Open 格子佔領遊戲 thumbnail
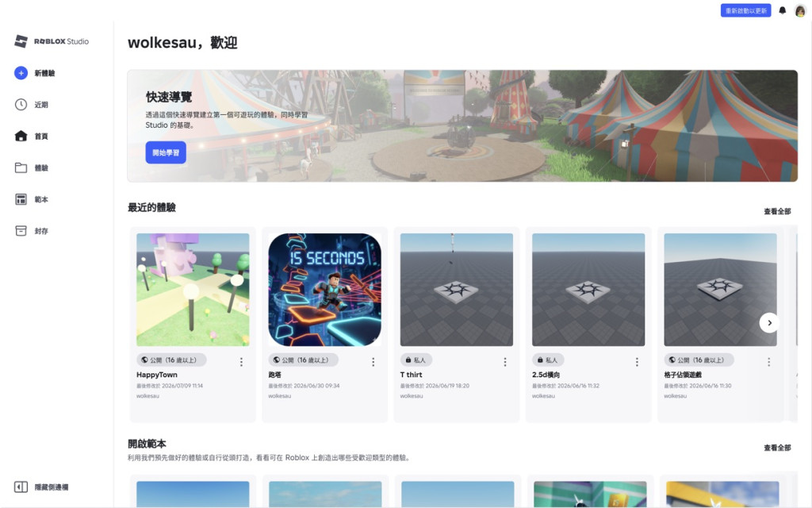The height and width of the screenshot is (508, 812). click(720, 290)
